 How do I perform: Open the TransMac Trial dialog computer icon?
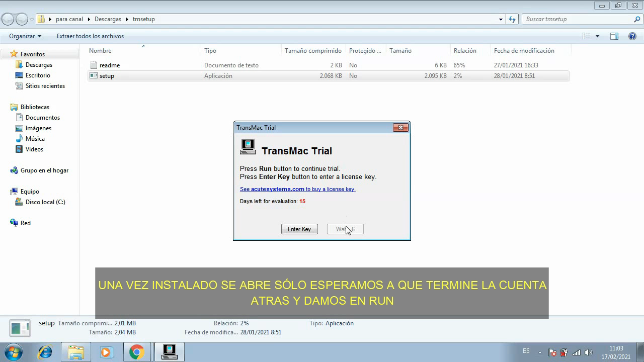[x=248, y=146]
